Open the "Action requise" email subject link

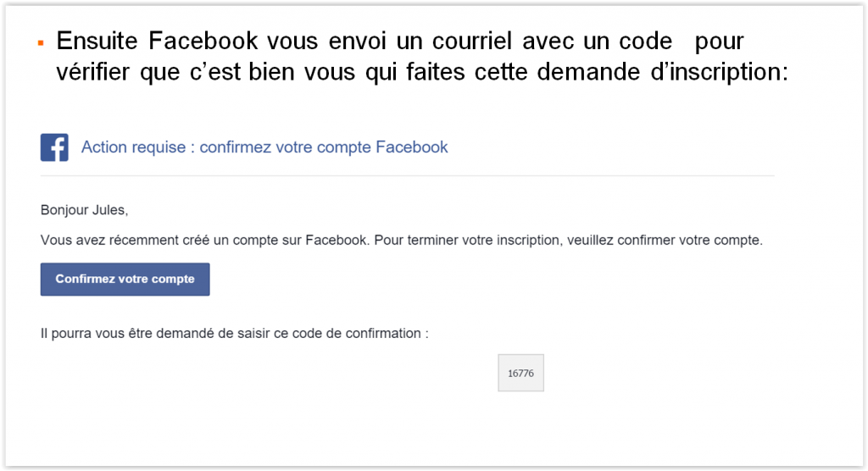click(264, 147)
